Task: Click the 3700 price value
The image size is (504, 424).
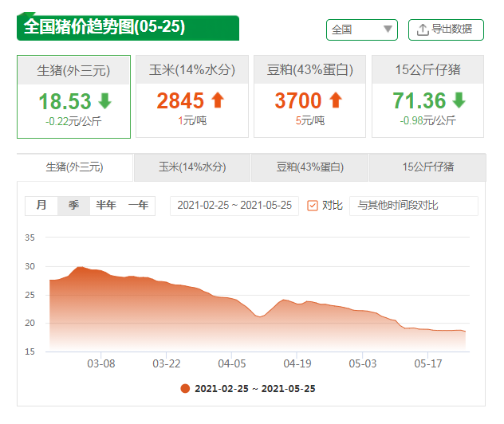Action: [x=298, y=100]
